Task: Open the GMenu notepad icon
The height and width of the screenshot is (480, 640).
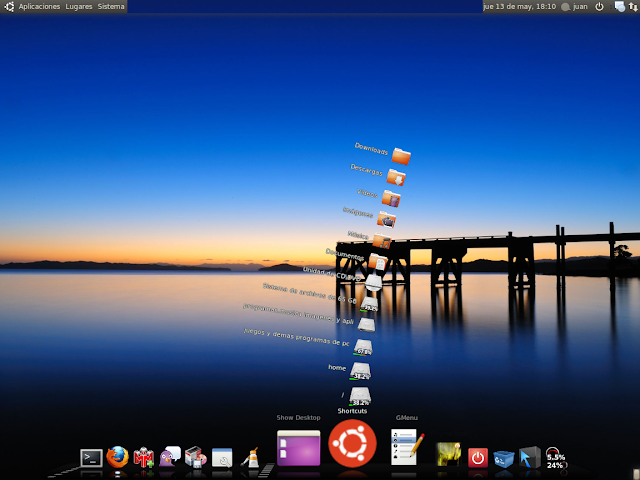Action: point(407,447)
